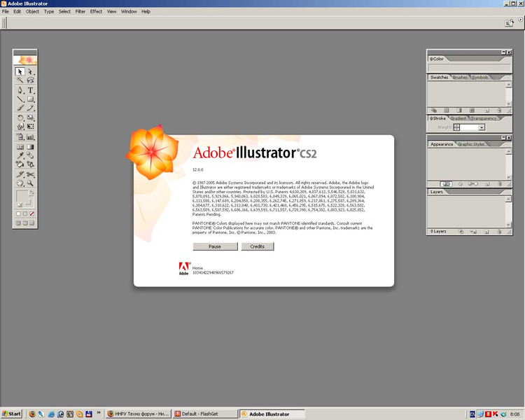Choose the Column Graph tool
This screenshot has height=420, width=525.
point(30,136)
